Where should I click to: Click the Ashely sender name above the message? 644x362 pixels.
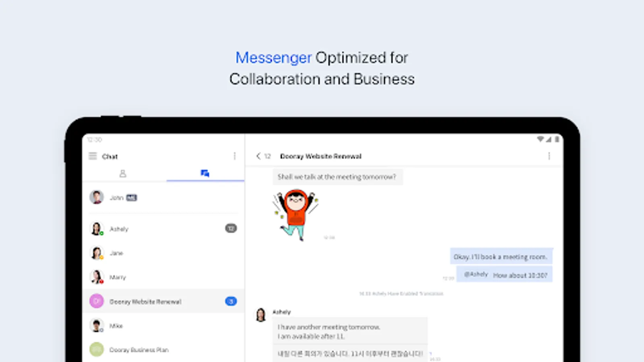282,312
